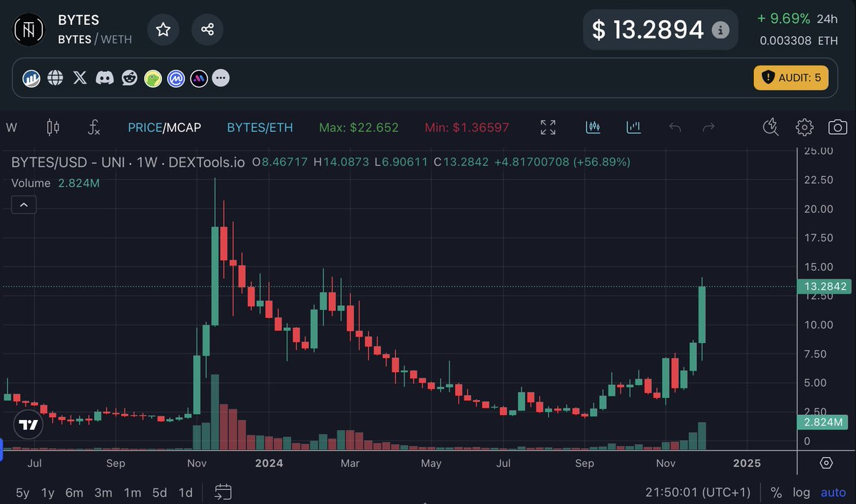Image resolution: width=856 pixels, height=504 pixels.
Task: Toggle percent scale mode
Action: pos(776,492)
